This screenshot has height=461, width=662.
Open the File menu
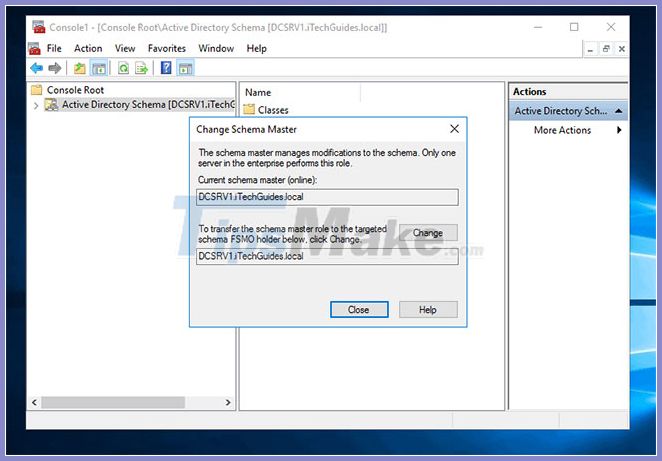54,49
